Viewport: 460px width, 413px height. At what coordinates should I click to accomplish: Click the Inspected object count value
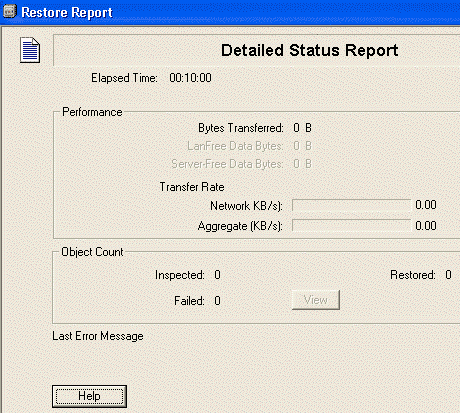point(217,275)
